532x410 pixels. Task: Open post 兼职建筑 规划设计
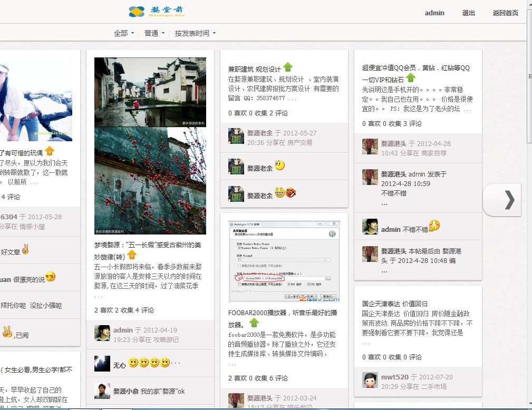pyautogui.click(x=254, y=69)
